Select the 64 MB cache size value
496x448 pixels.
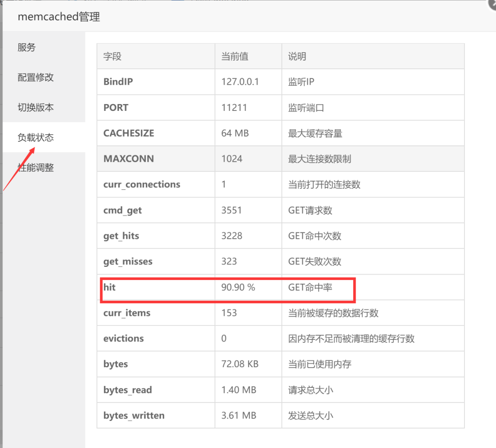[x=235, y=133]
